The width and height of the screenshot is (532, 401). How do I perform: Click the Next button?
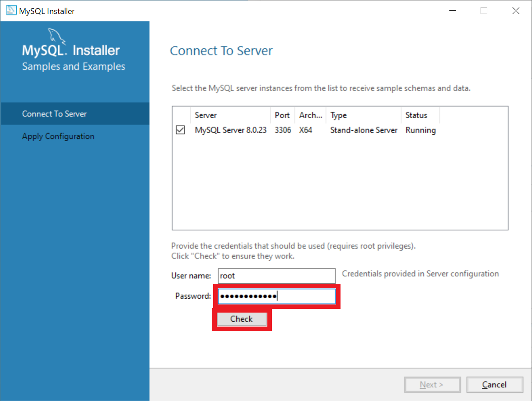pyautogui.click(x=432, y=385)
